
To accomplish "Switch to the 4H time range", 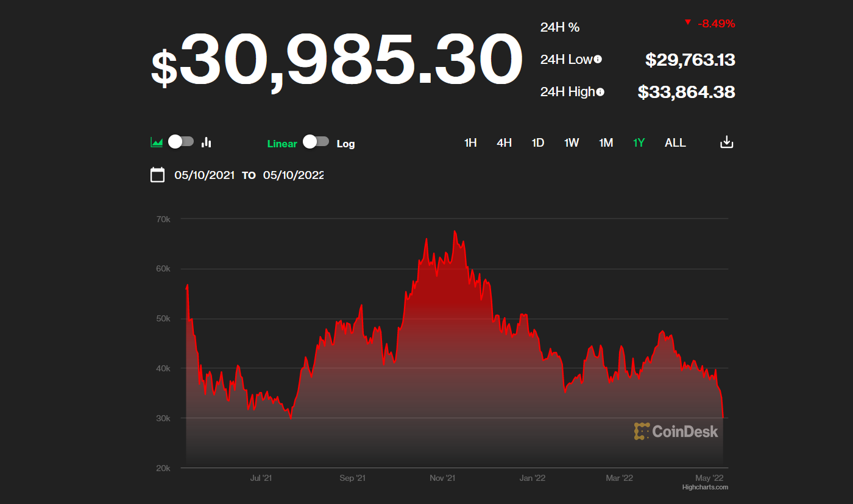I will [504, 142].
